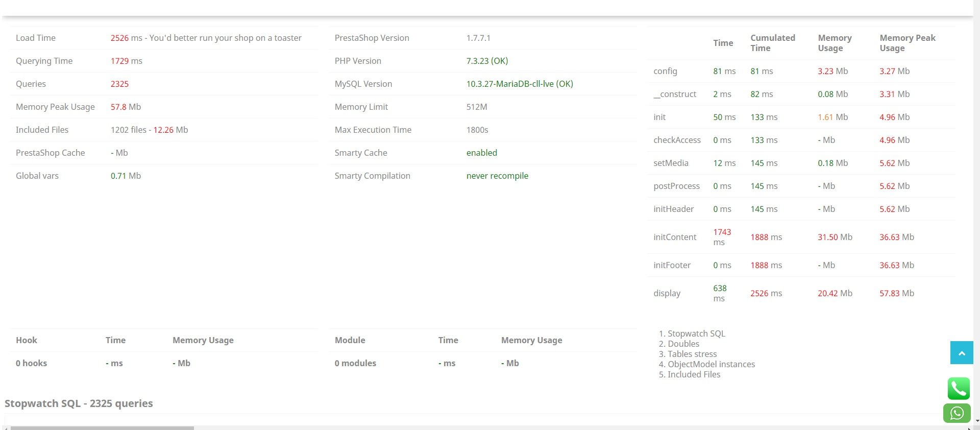Click the Memory Peak Usage column header
Image resolution: width=980 pixels, height=430 pixels.
tap(908, 43)
